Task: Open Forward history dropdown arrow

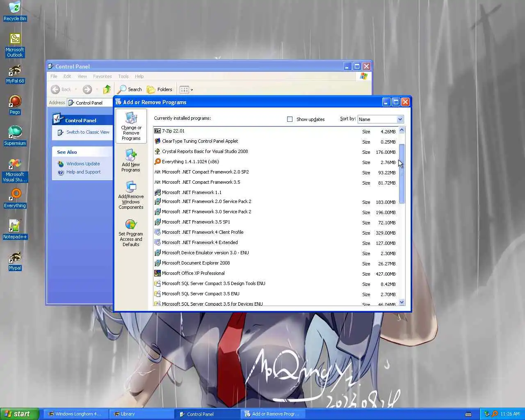Action: tap(97, 89)
